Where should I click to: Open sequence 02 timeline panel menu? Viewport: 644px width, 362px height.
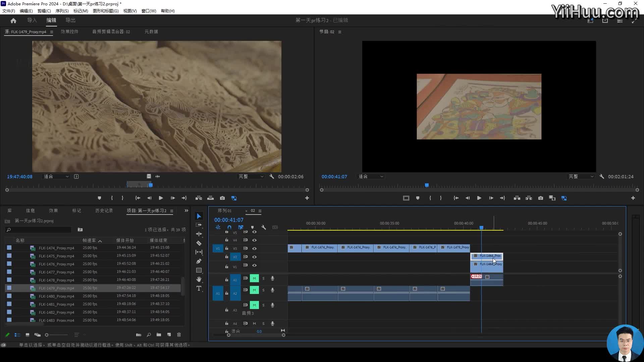[x=260, y=211]
